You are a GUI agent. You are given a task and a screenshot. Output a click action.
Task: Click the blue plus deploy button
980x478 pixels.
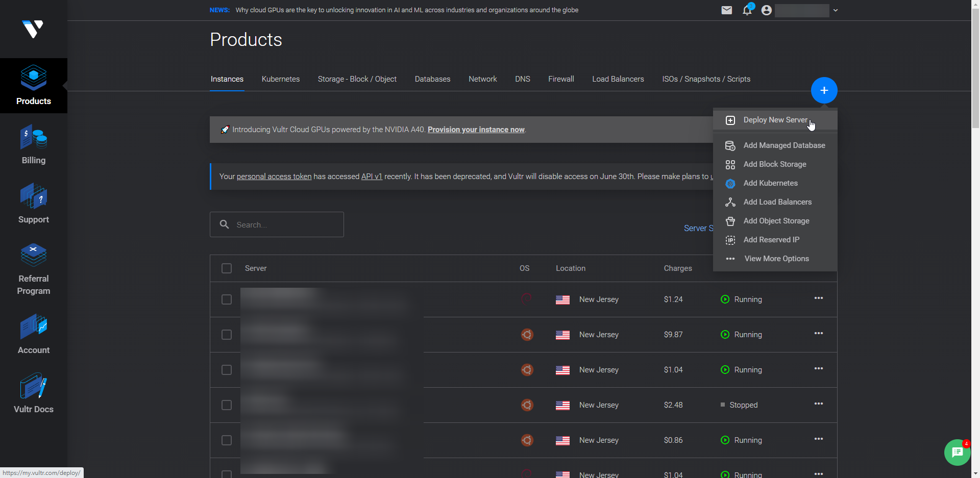[x=824, y=90]
